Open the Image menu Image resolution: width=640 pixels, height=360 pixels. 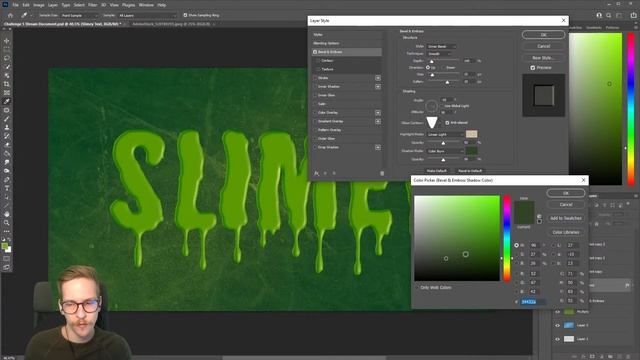(x=38, y=5)
